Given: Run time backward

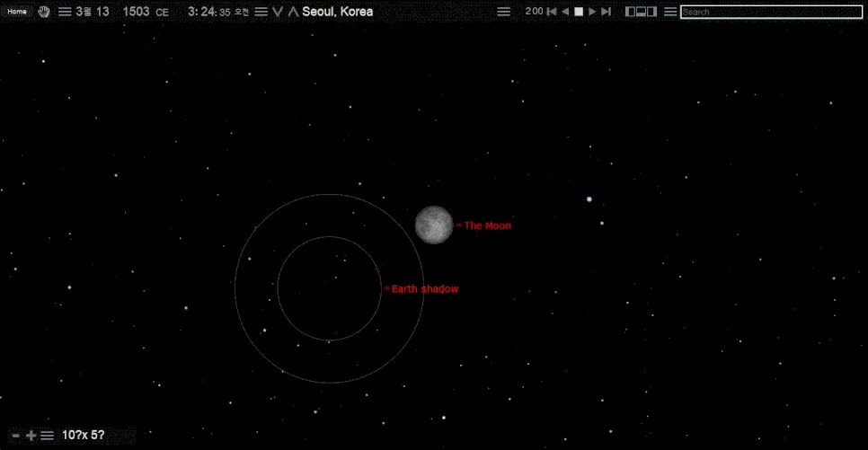Looking at the screenshot, I should (565, 12).
